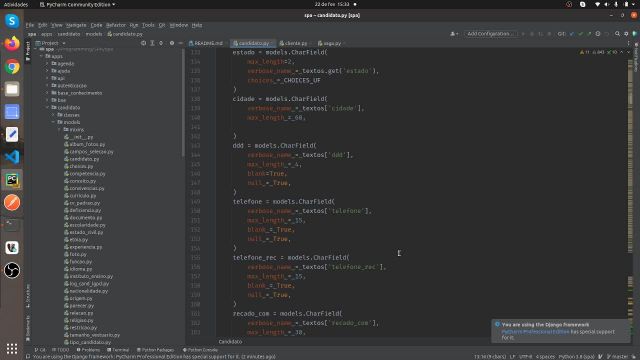
Task: Expand the agenda folder
Action: click(x=47, y=64)
